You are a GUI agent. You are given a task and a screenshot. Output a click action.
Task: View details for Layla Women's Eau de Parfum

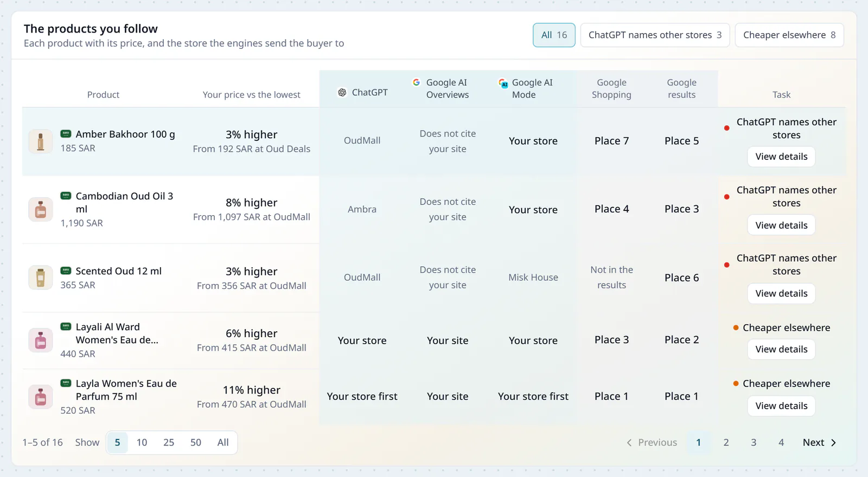781,406
